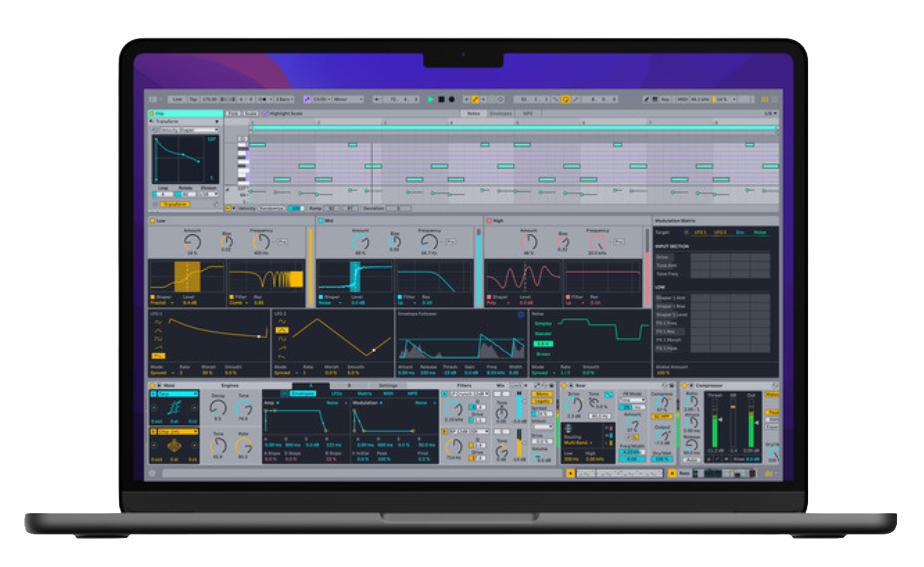924x567 pixels.
Task: Enable the Highlight Scale checkbox
Action: click(x=265, y=113)
